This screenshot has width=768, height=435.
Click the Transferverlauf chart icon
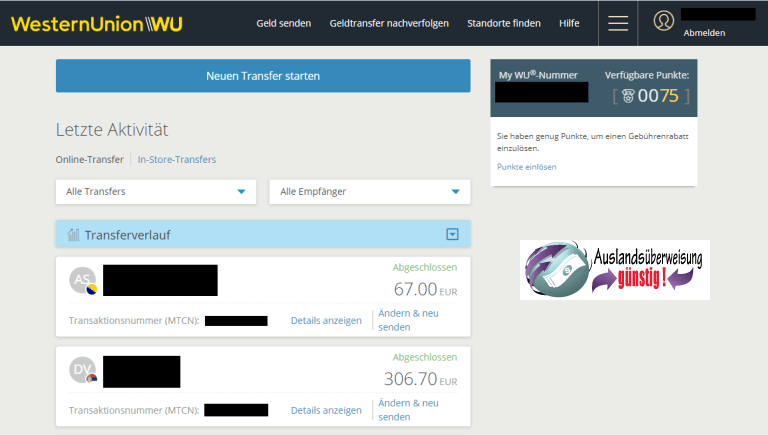tap(73, 235)
